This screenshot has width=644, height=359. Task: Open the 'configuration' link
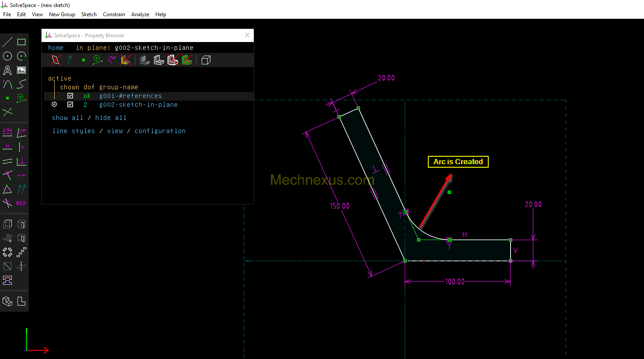click(x=160, y=131)
